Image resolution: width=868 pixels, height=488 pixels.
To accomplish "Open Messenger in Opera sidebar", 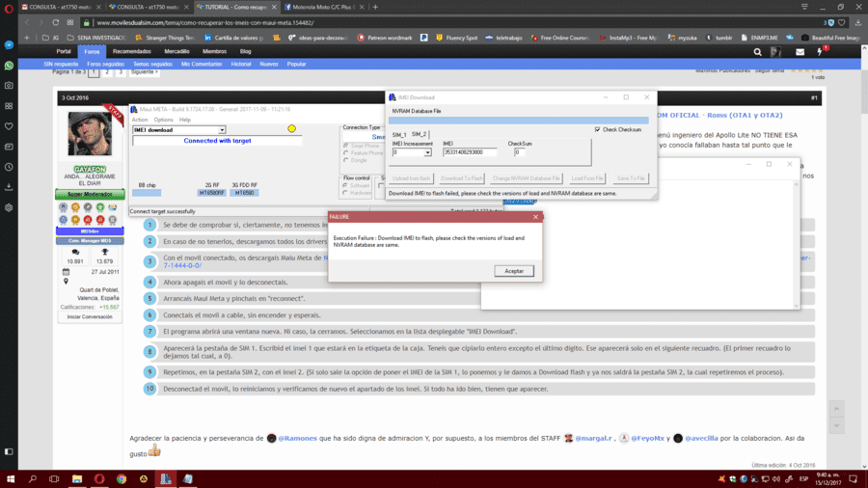I will (9, 44).
